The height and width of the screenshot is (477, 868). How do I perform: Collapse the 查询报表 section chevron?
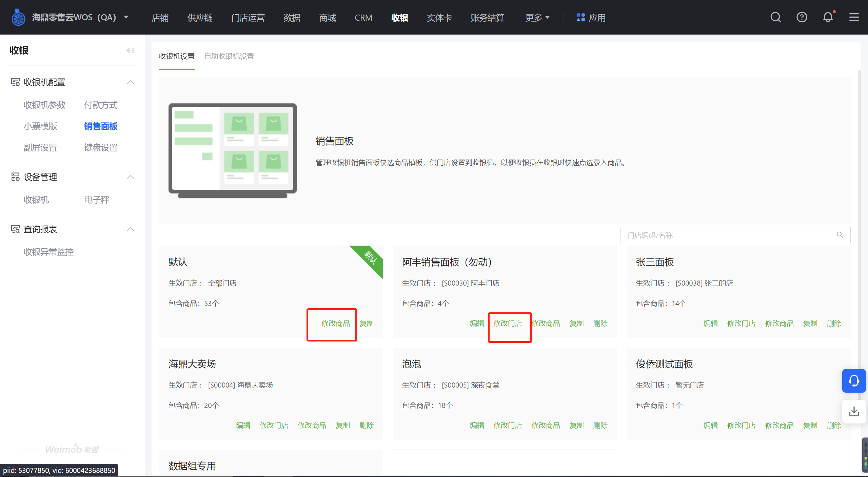(131, 229)
